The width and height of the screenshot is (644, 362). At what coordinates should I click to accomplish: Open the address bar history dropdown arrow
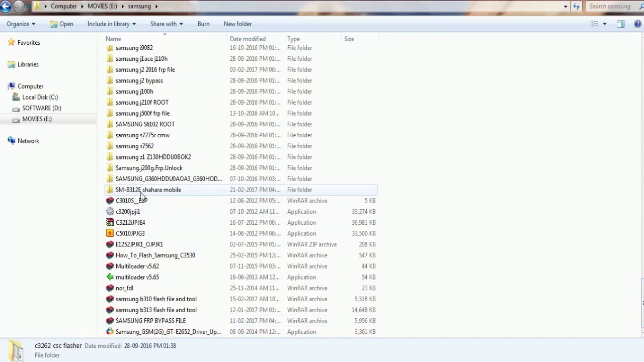tap(566, 7)
